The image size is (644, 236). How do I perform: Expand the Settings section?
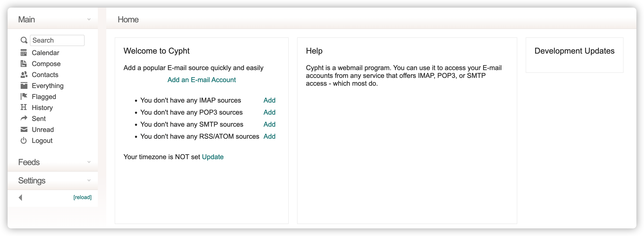[89, 180]
